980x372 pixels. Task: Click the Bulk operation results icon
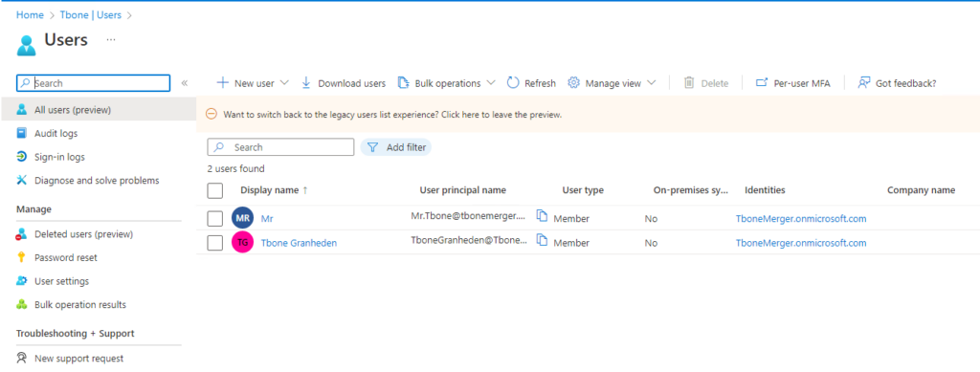[22, 305]
